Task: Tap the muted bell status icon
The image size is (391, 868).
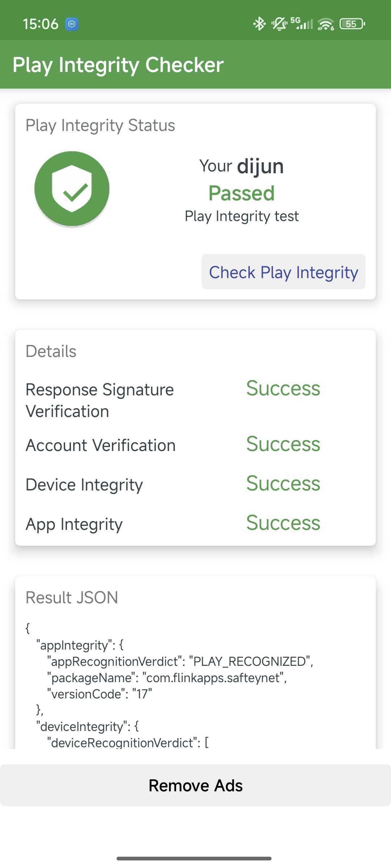Action: pyautogui.click(x=279, y=24)
